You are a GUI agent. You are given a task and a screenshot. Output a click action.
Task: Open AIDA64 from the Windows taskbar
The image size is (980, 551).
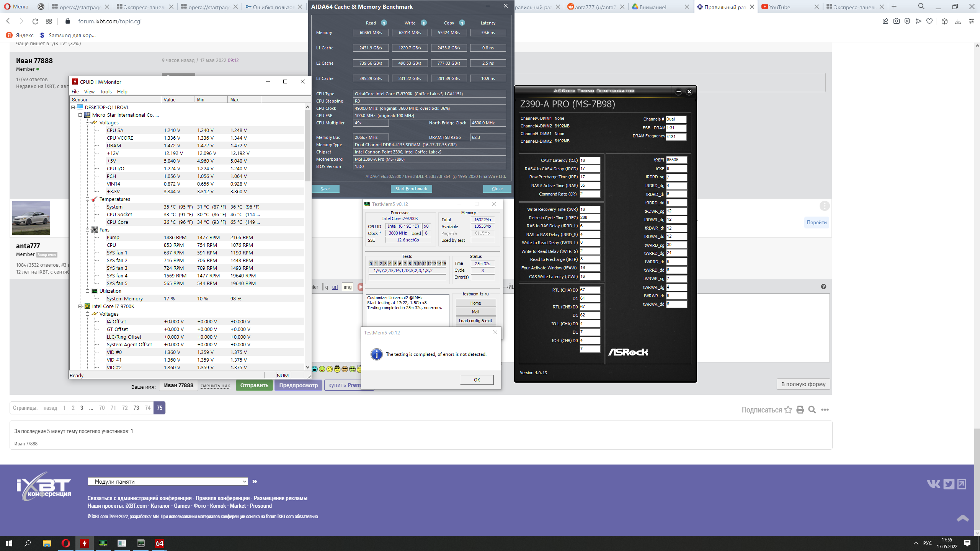click(160, 543)
